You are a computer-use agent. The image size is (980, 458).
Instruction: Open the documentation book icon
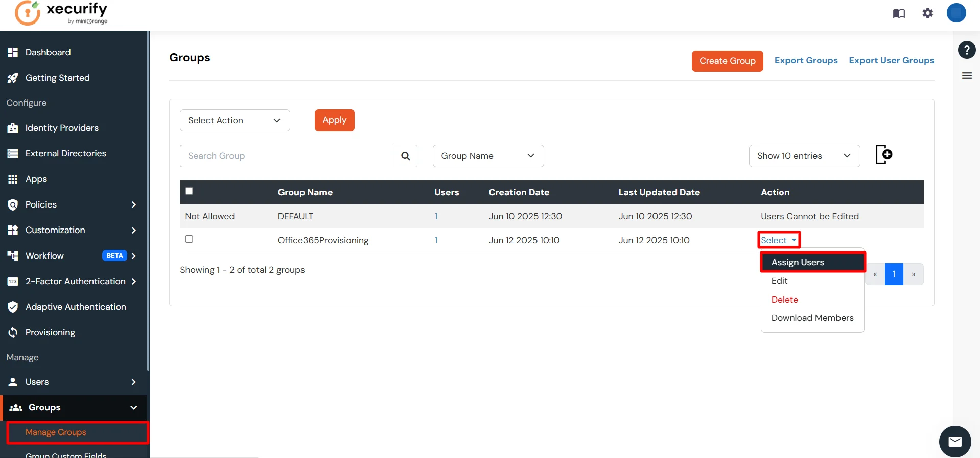click(x=899, y=13)
